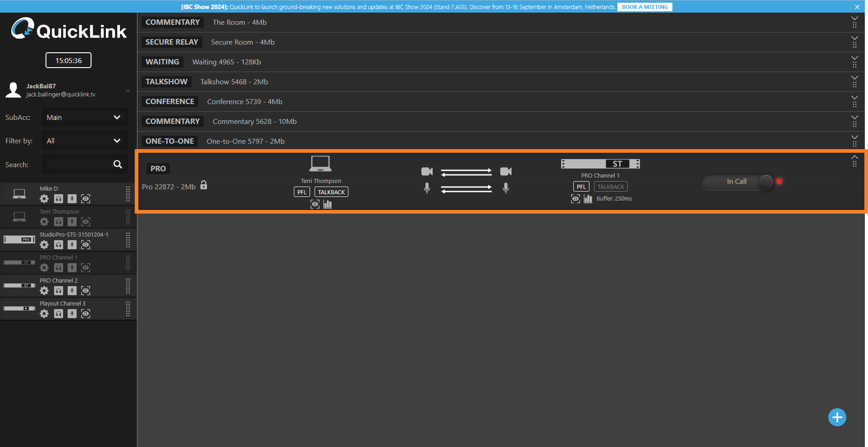The height and width of the screenshot is (447, 868).
Task: Click audio levels icon under Terri Thompson
Action: (328, 205)
